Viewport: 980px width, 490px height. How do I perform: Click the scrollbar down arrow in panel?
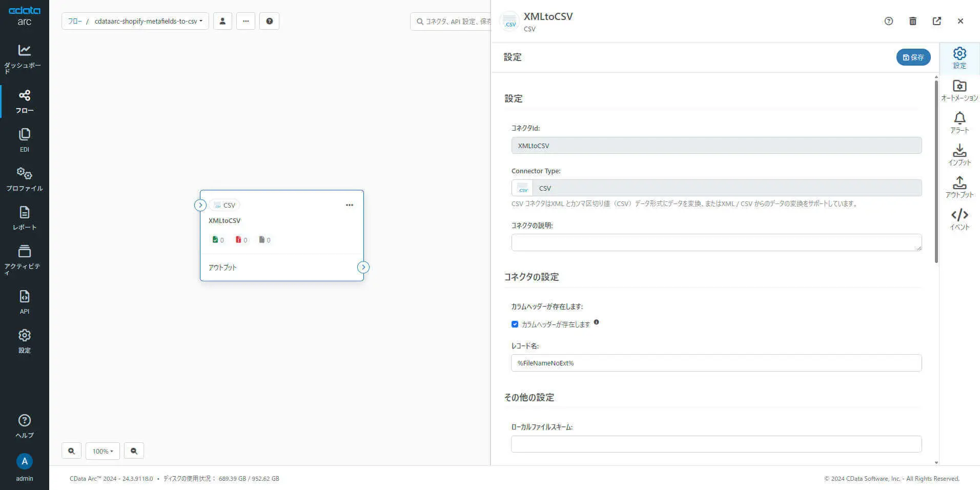[x=936, y=462]
